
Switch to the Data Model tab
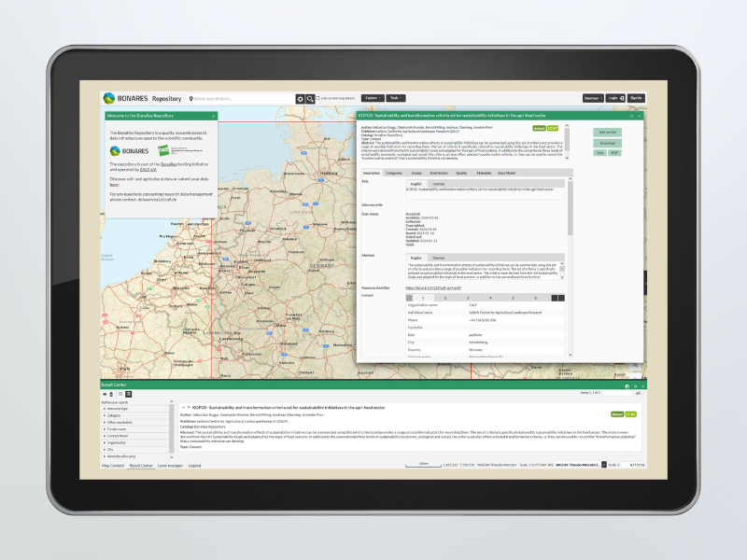pyautogui.click(x=506, y=174)
